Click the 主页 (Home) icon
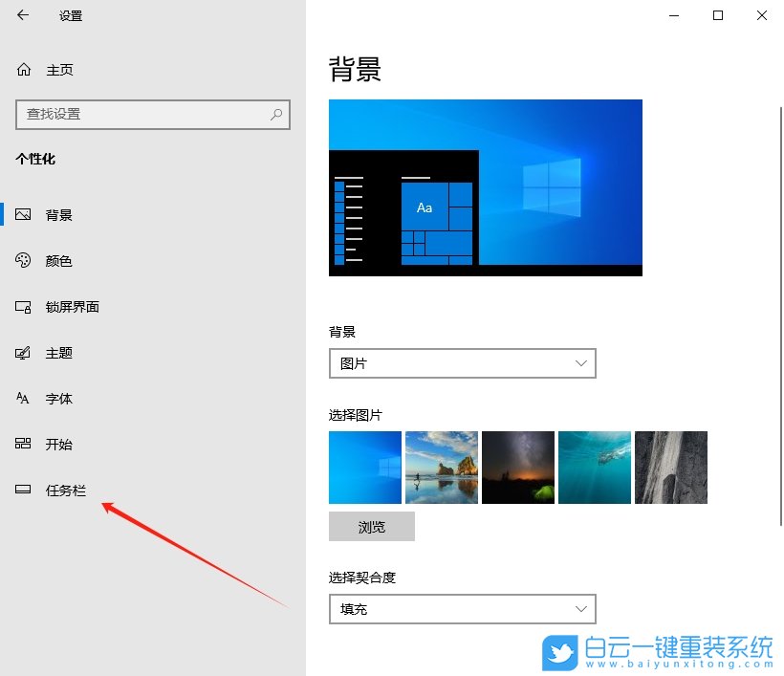This screenshot has height=676, width=784. pos(22,69)
